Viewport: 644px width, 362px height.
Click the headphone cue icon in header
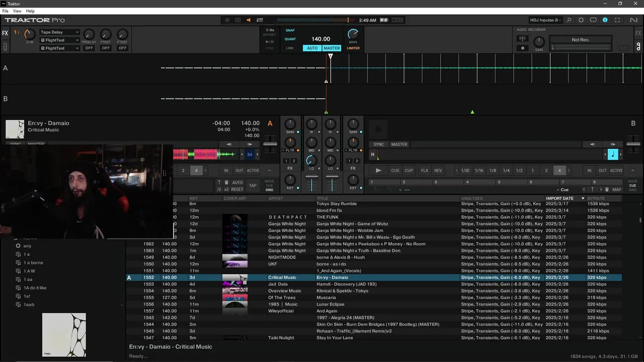point(593,20)
